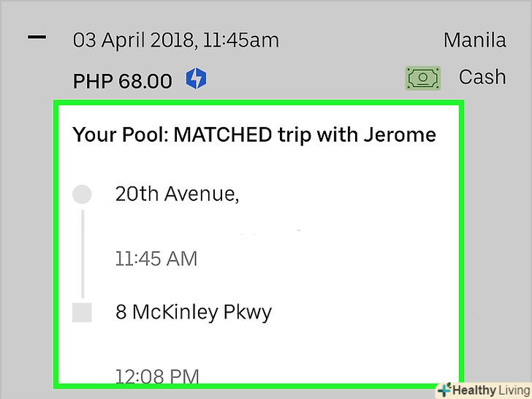Click the Cash payment method label
Viewport: 532px width, 399px height.
click(482, 77)
